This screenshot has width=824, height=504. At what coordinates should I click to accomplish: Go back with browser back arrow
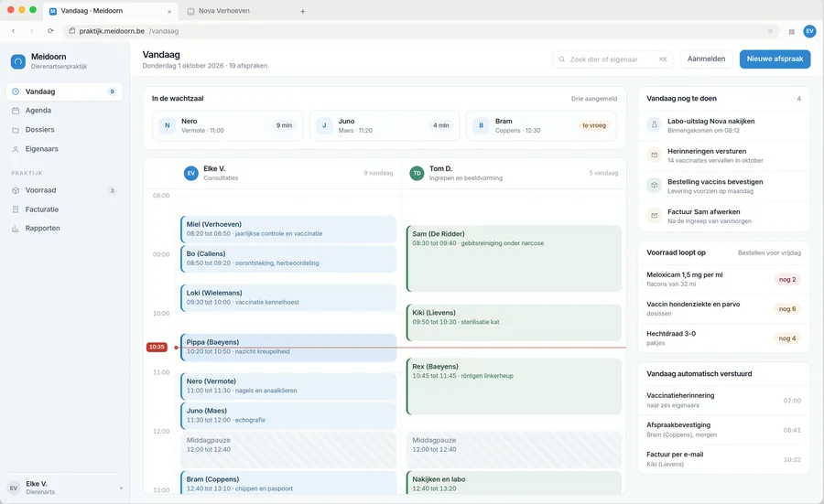tap(14, 31)
